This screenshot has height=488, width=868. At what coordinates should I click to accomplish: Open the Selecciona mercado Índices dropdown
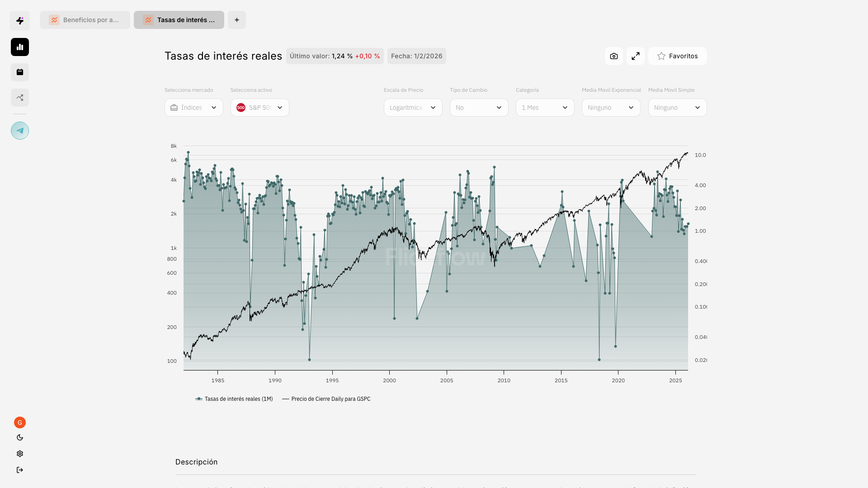tap(194, 108)
